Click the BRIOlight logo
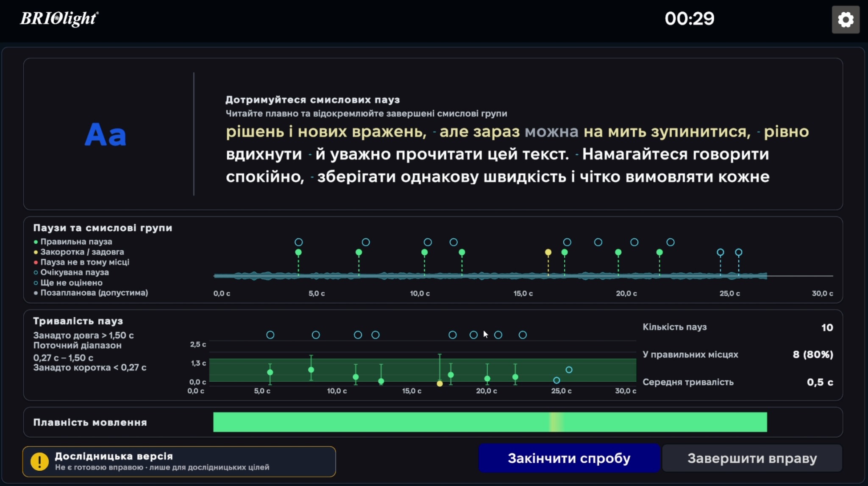Image resolution: width=868 pixels, height=486 pixels. [x=59, y=19]
